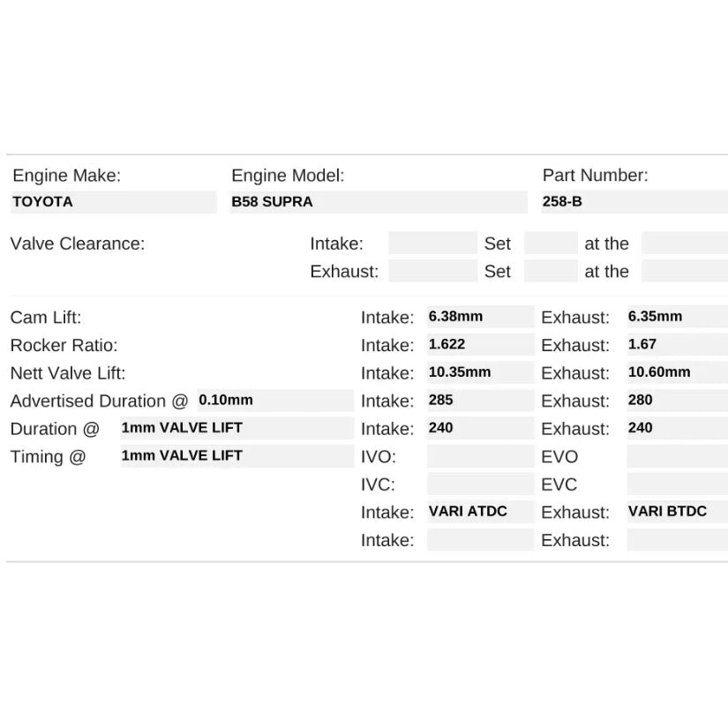The image size is (728, 728).
Task: Select the Advertised Duration 0.10mm field
Action: [274, 401]
